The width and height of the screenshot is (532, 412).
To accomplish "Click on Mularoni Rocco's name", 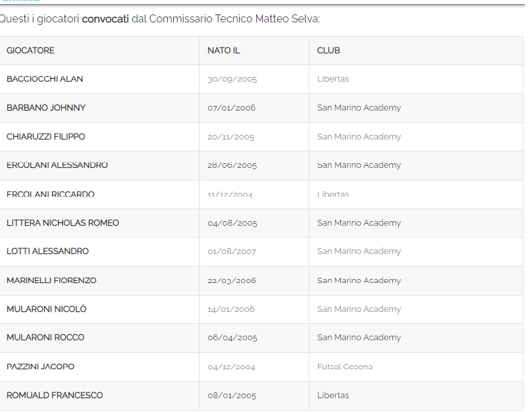I will tap(45, 338).
